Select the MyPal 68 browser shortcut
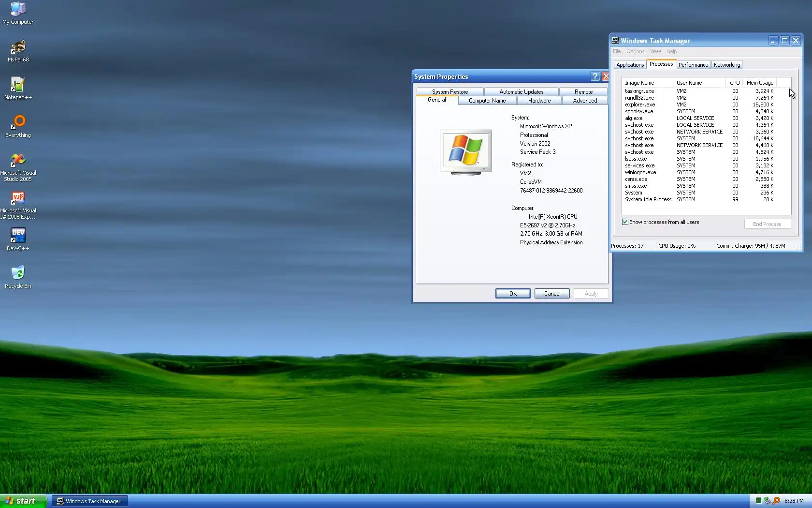Screen dimensions: 812x508 tap(18, 51)
